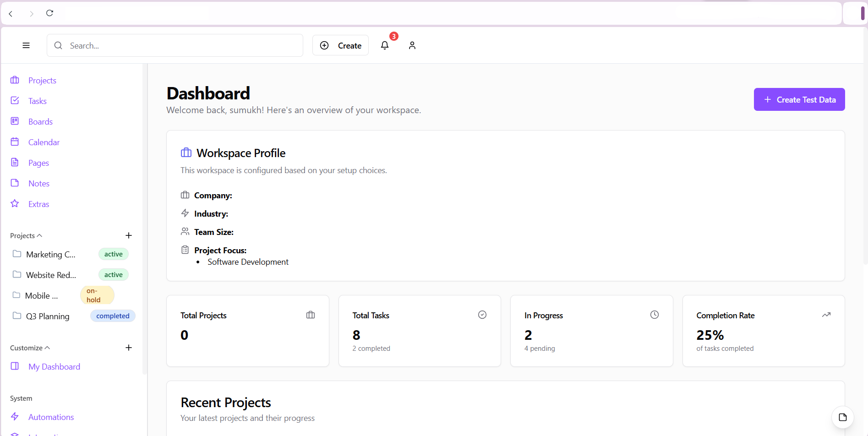The image size is (868, 436).
Task: Click the user profile icon in the header
Action: (412, 45)
